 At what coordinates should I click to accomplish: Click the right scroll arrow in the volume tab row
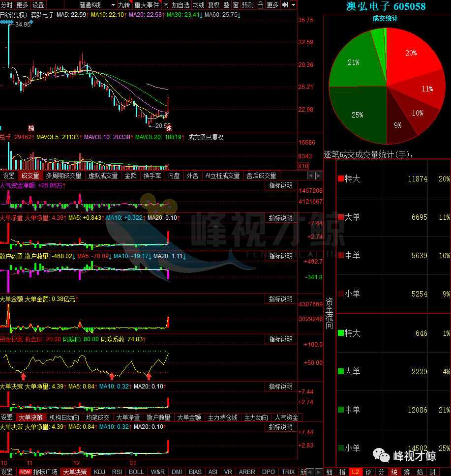pos(319,176)
